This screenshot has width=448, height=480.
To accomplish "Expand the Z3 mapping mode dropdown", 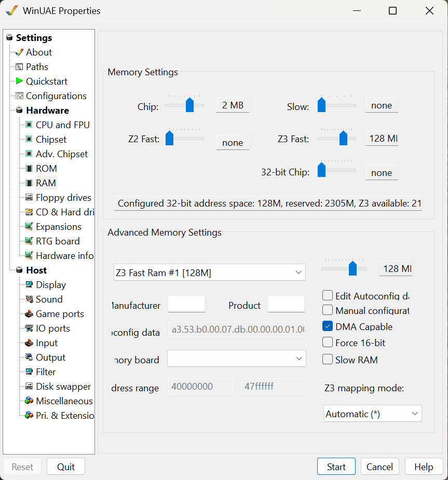I will (x=372, y=414).
